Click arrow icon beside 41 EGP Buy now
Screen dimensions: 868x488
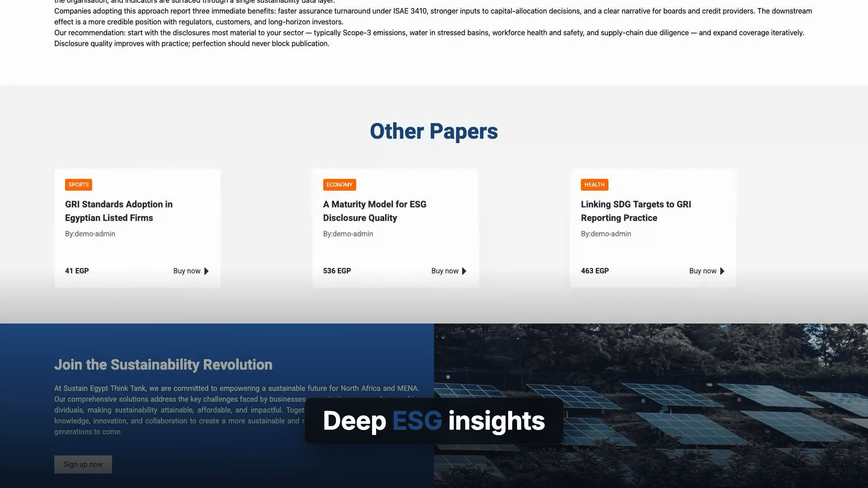point(207,271)
